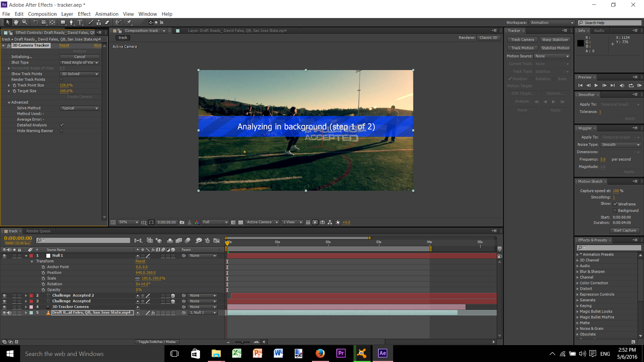This screenshot has height=362, width=644.
Task: Open the viewer magnification 50% dropdown
Action: (128, 222)
